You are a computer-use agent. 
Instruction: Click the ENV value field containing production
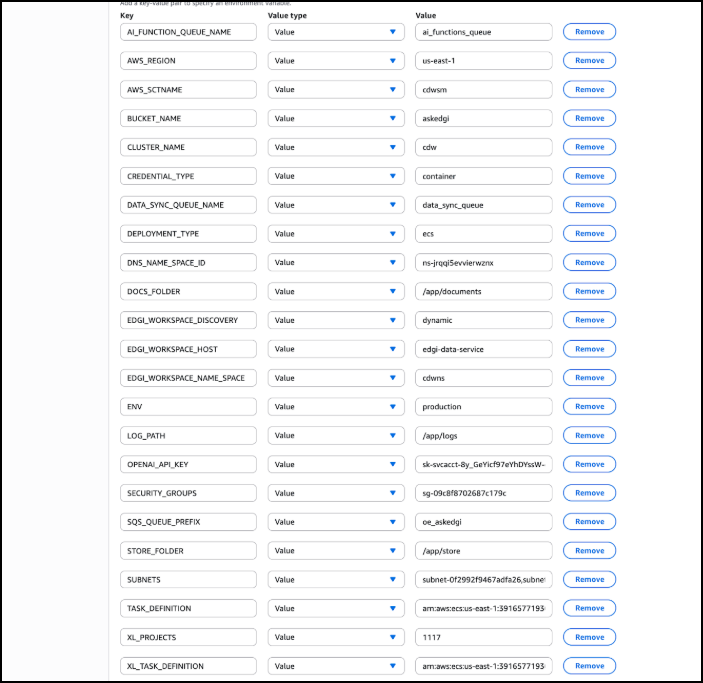point(483,406)
